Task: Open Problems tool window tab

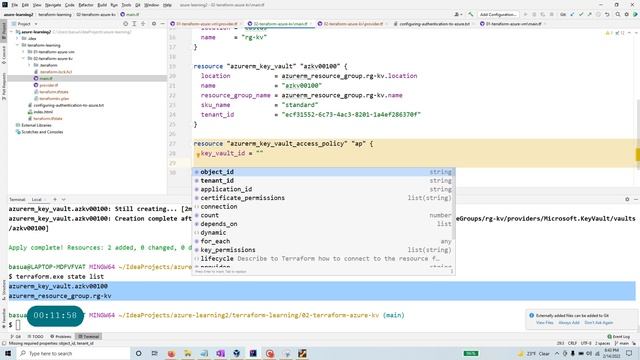Action: [x=61, y=336]
